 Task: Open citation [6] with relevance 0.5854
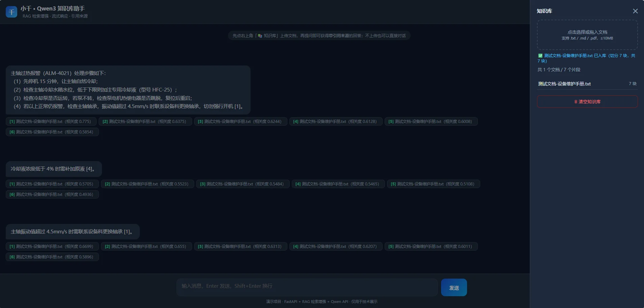tap(52, 132)
